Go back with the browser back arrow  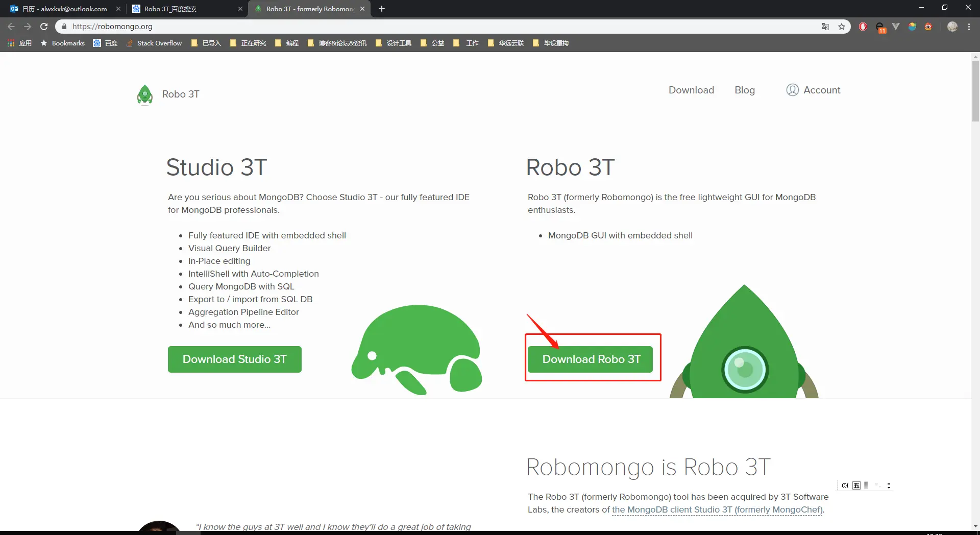pyautogui.click(x=11, y=27)
